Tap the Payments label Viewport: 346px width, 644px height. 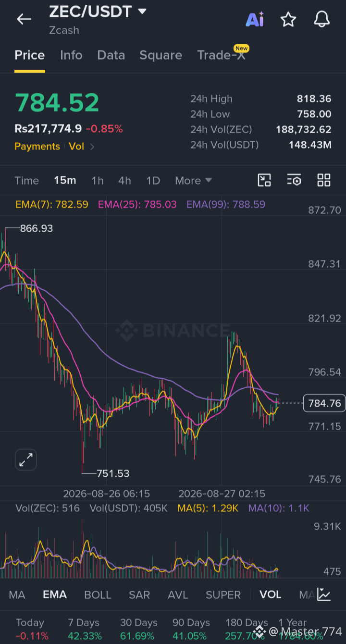point(37,147)
